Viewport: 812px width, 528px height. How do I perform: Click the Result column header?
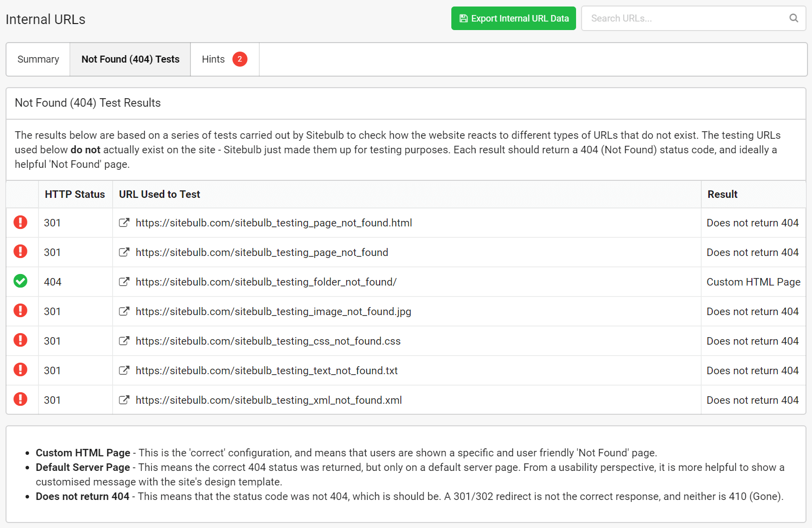click(722, 194)
